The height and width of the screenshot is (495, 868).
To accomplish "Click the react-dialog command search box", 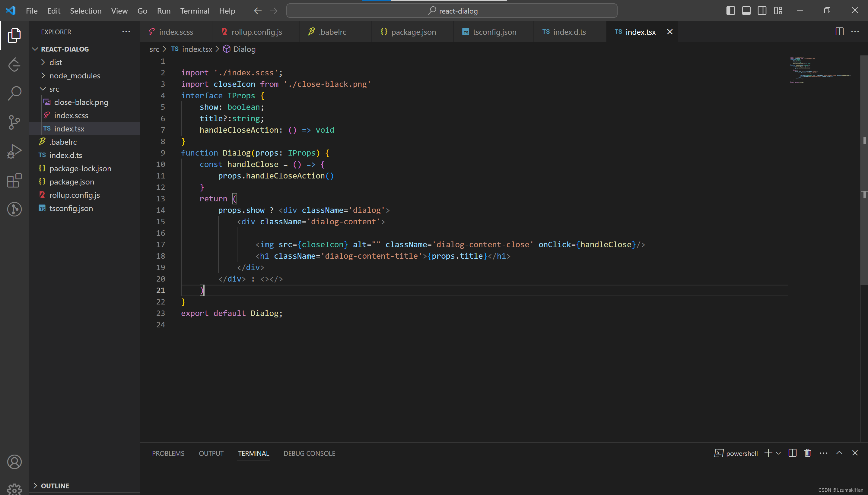I will click(x=453, y=11).
